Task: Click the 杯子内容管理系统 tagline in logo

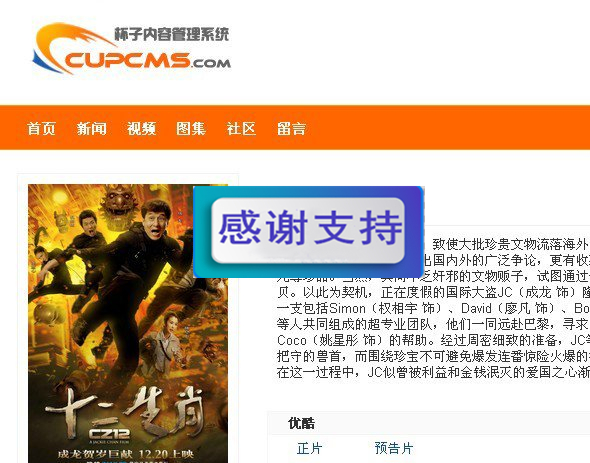Action: 172,34
